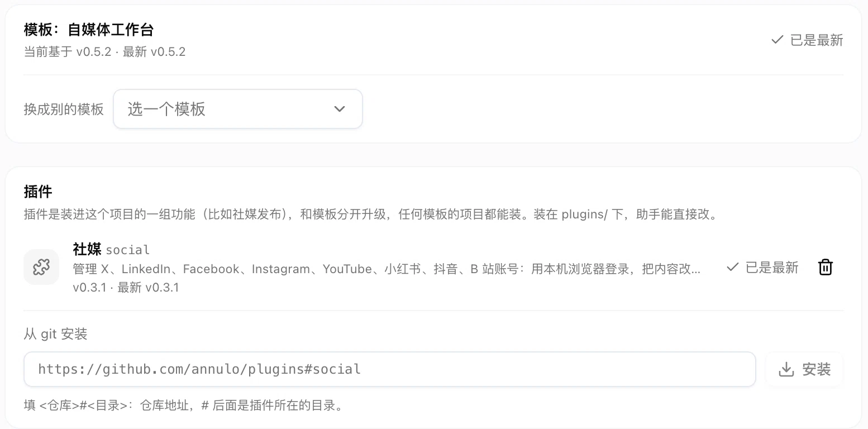This screenshot has width=868, height=429.
Task: Click the 当前基于 v0.5.2 · 最新 v0.5.2 text
Action: [x=104, y=52]
